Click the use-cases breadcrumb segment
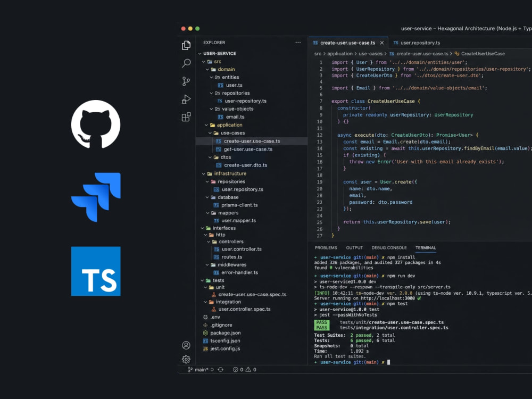 pyautogui.click(x=370, y=54)
